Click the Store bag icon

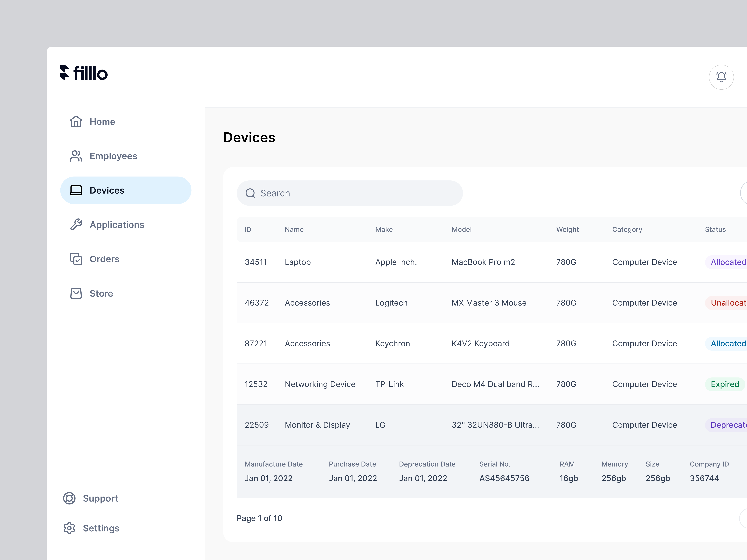[x=76, y=293]
